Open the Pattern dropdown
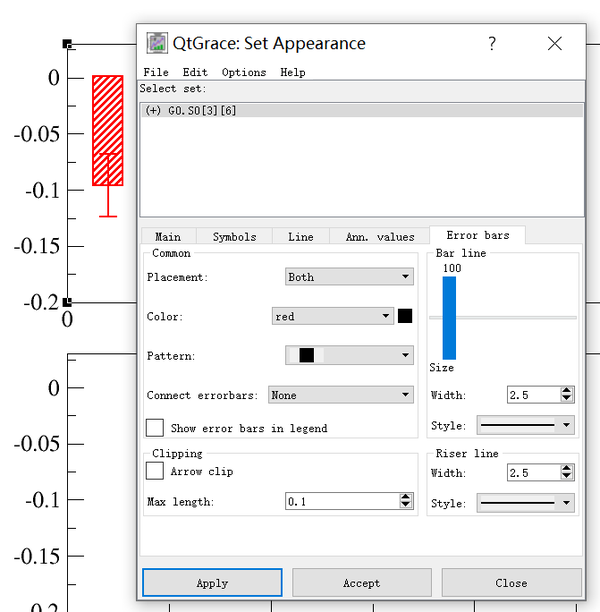Image resolution: width=600 pixels, height=612 pixels. tap(349, 355)
